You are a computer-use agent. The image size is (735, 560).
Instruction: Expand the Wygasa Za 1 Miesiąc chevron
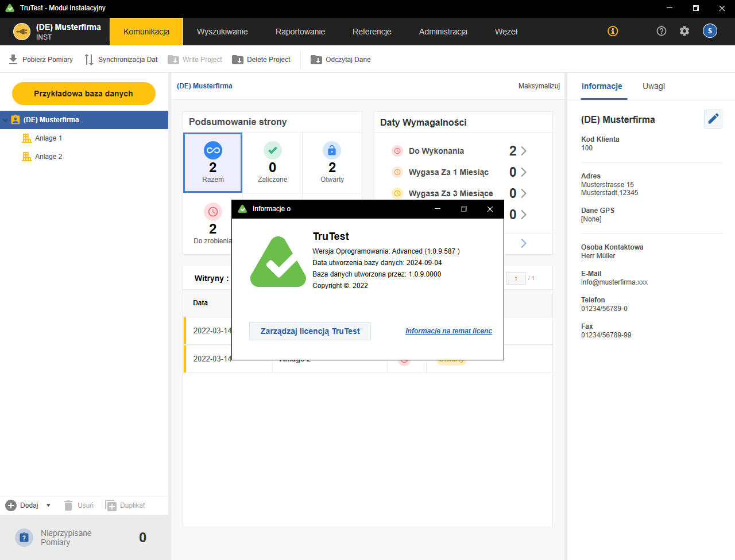(524, 172)
